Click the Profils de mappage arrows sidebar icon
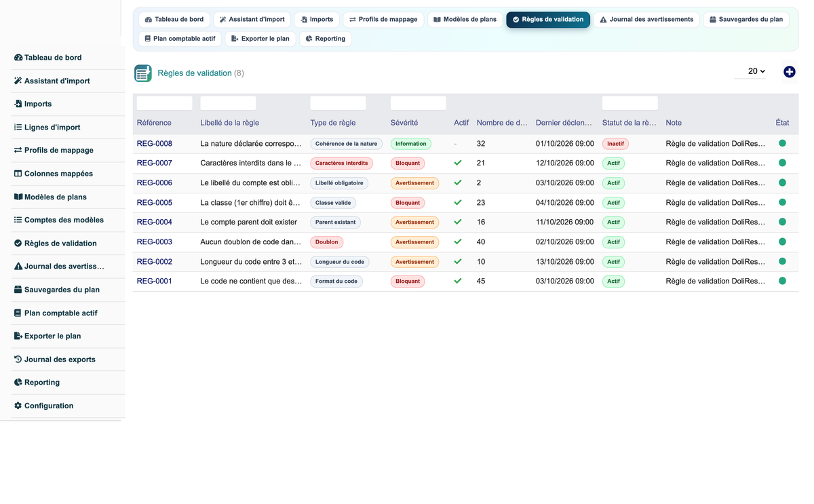The image size is (814, 504). 18,150
